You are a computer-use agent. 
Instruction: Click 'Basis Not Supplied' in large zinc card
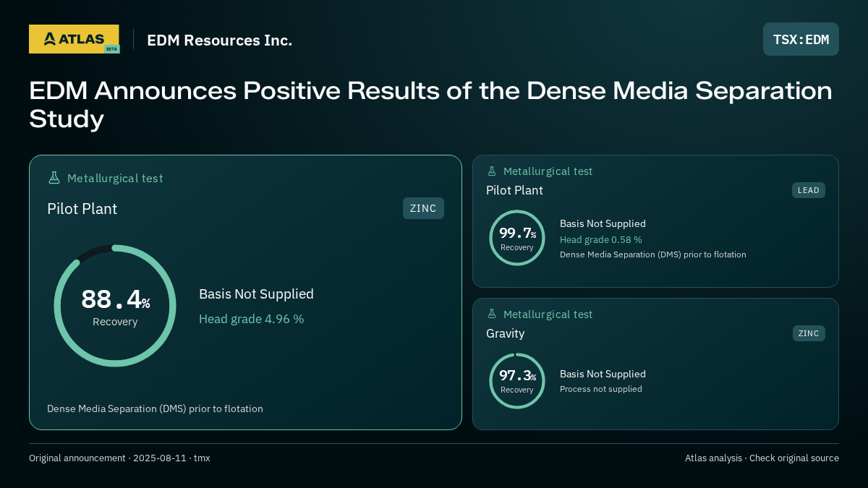256,294
